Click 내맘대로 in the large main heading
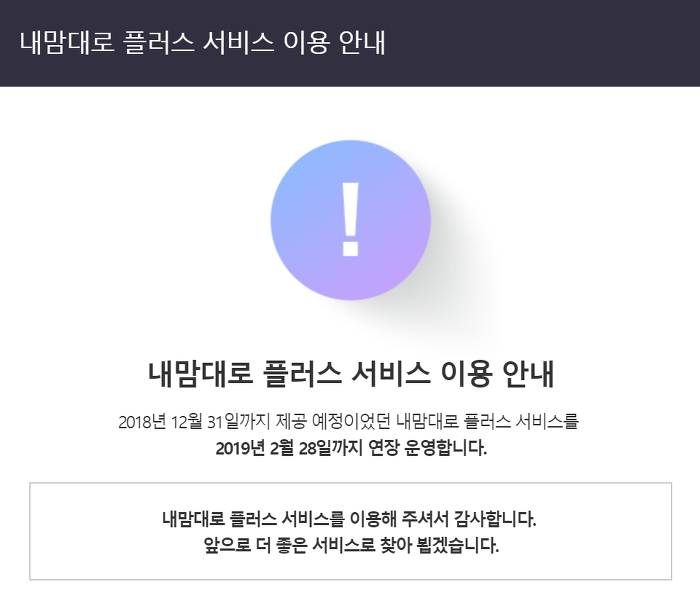Viewport: 700px width, 606px height. click(x=200, y=374)
